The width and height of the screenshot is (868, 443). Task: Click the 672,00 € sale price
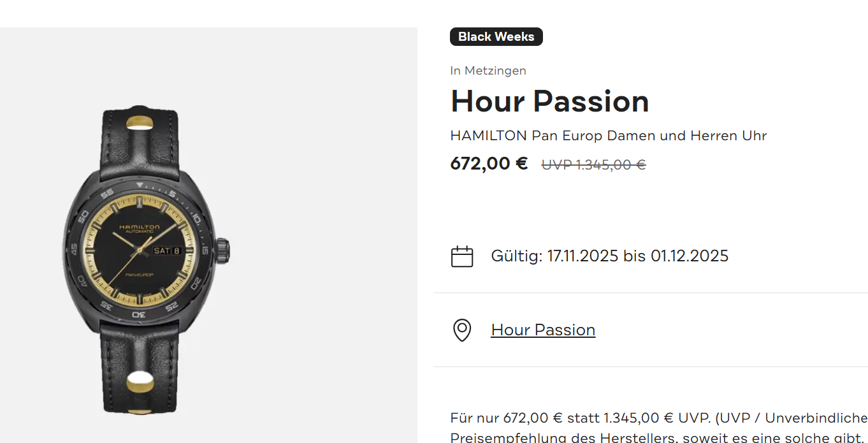pyautogui.click(x=489, y=164)
